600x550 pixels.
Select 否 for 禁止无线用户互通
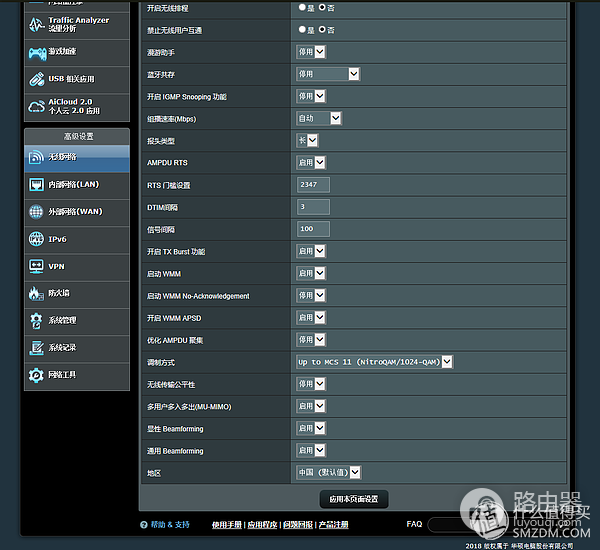click(x=322, y=30)
